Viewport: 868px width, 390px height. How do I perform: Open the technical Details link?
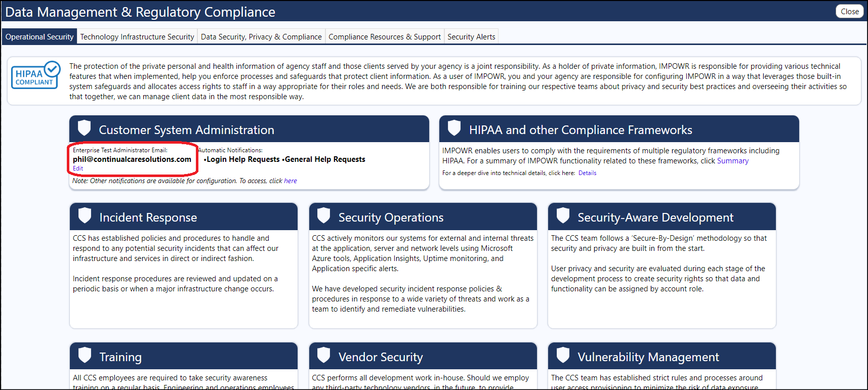(587, 173)
